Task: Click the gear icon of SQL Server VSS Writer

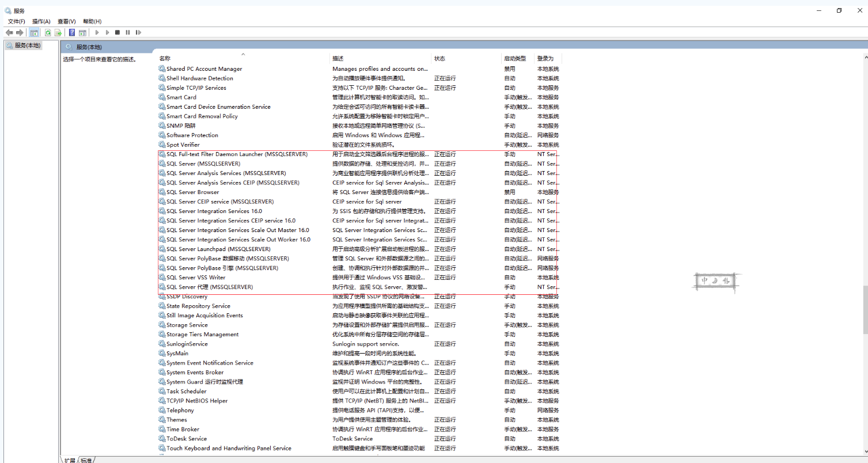Action: tap(162, 278)
